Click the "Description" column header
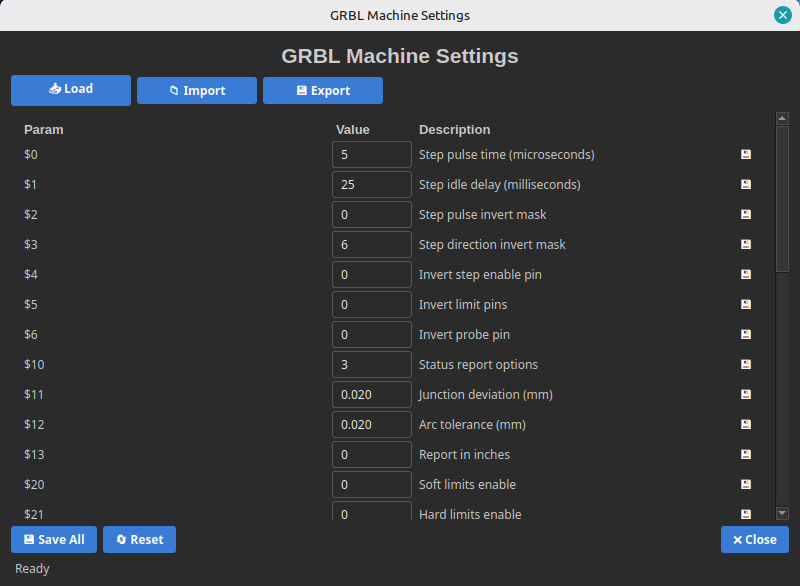The height and width of the screenshot is (586, 800). pos(455,130)
